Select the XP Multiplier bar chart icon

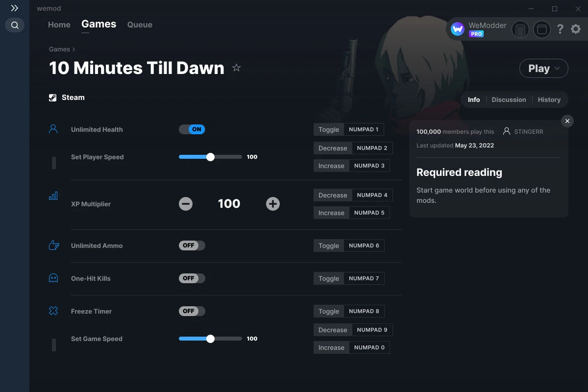click(53, 195)
